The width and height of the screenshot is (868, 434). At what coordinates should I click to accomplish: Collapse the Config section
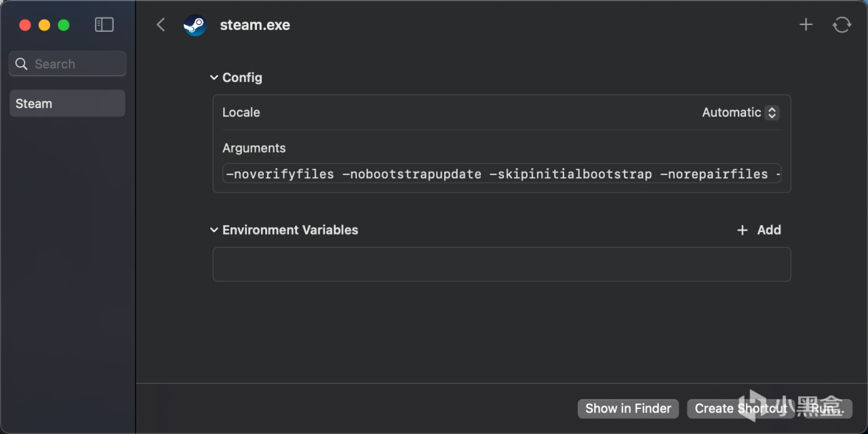[214, 78]
